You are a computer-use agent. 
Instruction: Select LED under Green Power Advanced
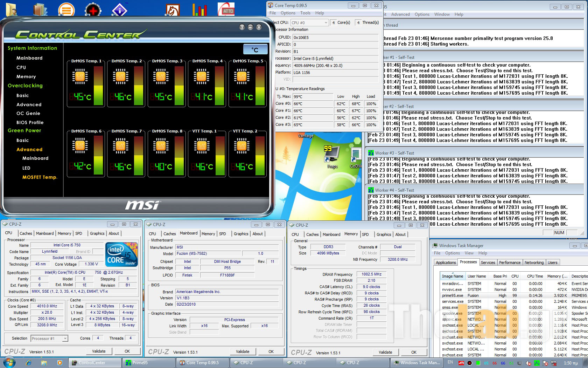(x=26, y=168)
